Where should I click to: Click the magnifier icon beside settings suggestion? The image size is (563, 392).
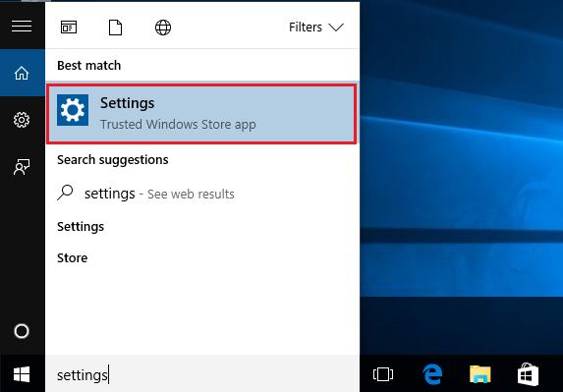tap(65, 193)
